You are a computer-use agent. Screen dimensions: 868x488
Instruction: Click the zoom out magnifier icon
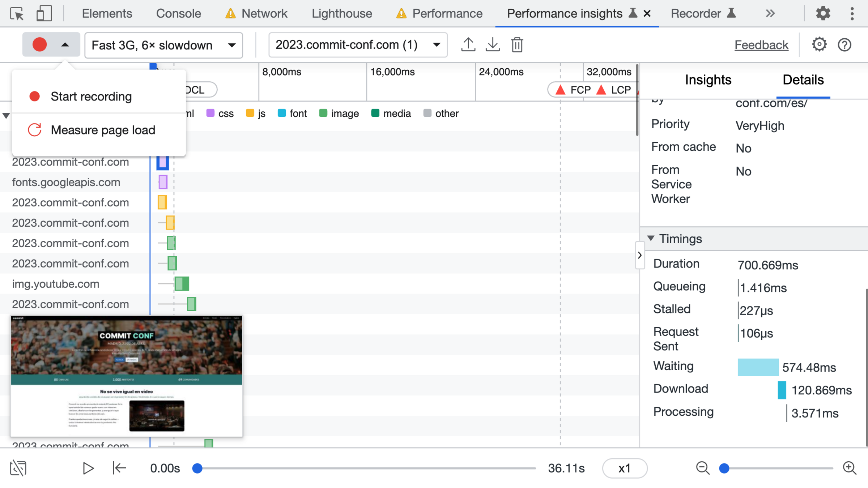point(703,468)
